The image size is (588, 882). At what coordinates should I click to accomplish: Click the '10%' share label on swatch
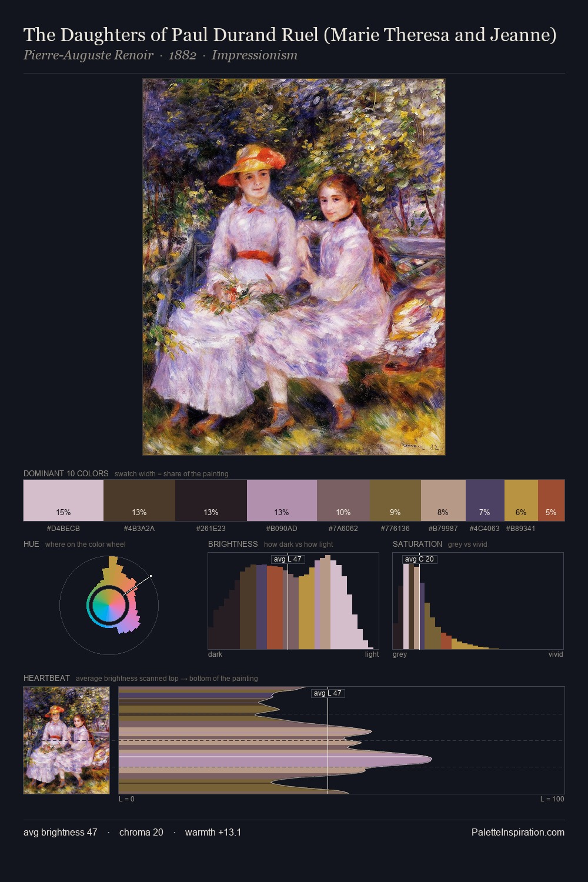[343, 512]
